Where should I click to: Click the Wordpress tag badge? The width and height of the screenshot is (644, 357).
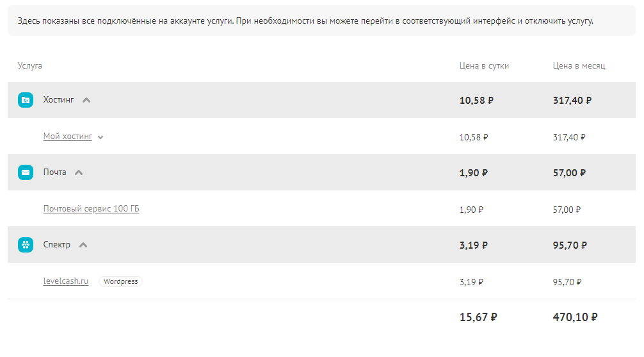tap(120, 281)
